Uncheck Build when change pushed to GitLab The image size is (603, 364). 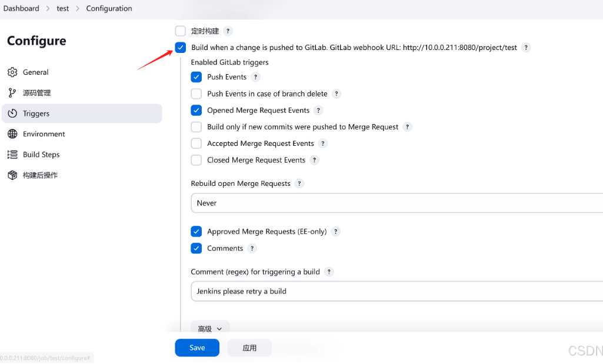[181, 47]
